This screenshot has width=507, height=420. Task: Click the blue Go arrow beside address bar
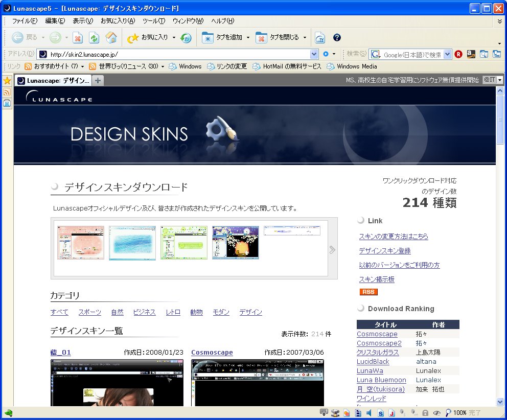[x=326, y=54]
